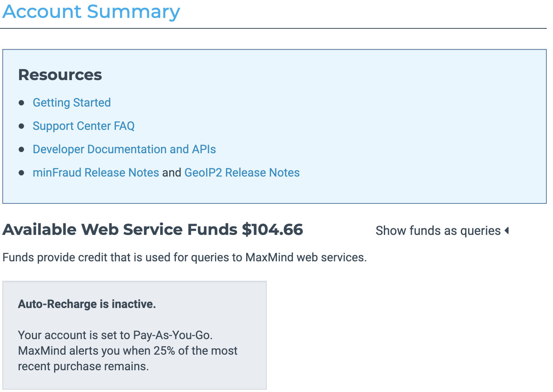553x392 pixels.
Task: Go to Developer Documentation and APIs
Action: [x=124, y=149]
